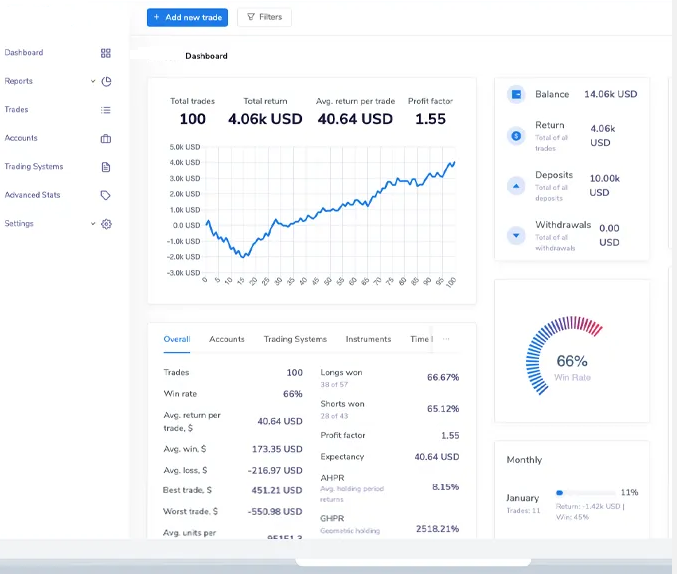Expand the Settings submenu chevron

tap(93, 223)
